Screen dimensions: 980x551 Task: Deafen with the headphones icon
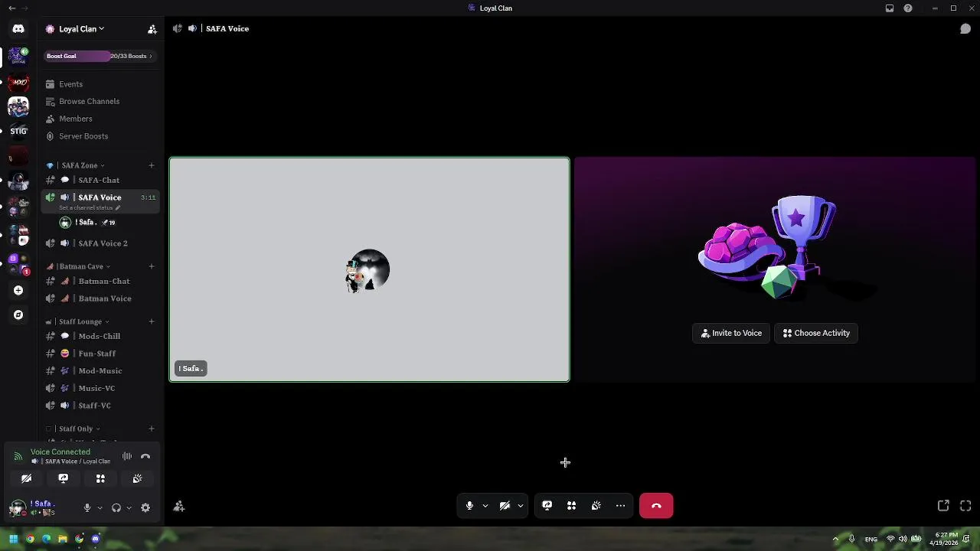pyautogui.click(x=116, y=507)
